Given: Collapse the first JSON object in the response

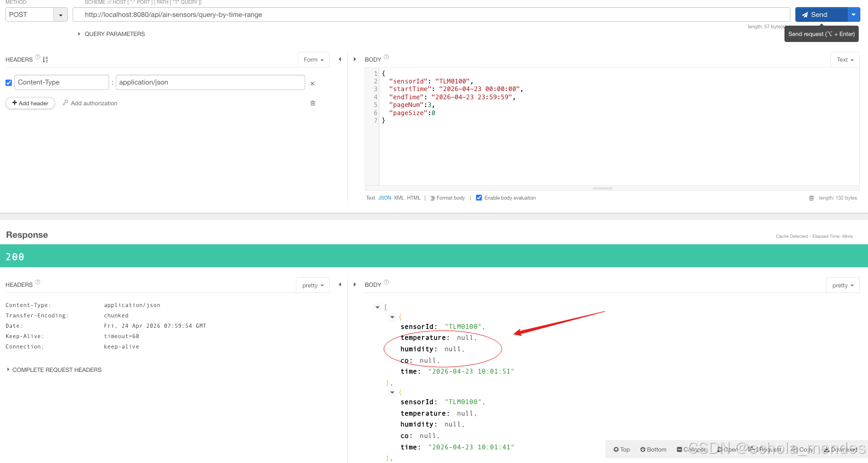Looking at the screenshot, I should click(x=392, y=317).
